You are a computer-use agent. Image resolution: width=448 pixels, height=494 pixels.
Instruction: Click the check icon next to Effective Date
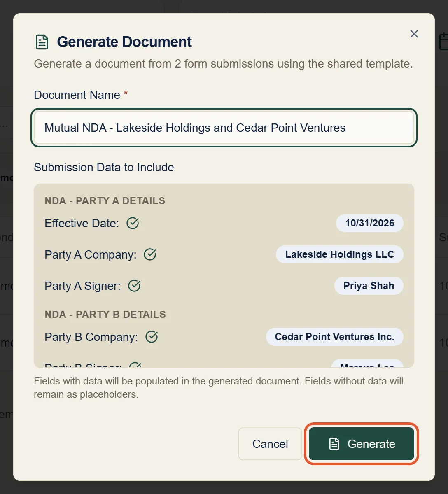tap(133, 223)
